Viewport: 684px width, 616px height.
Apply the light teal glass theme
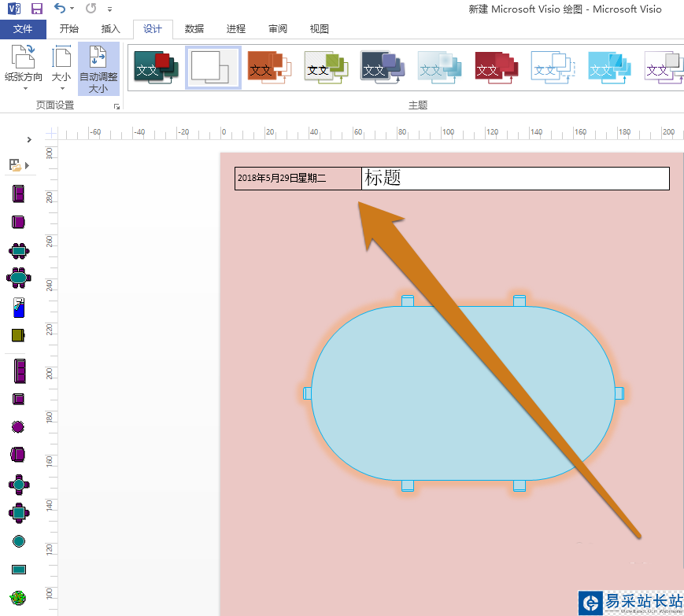pos(440,68)
